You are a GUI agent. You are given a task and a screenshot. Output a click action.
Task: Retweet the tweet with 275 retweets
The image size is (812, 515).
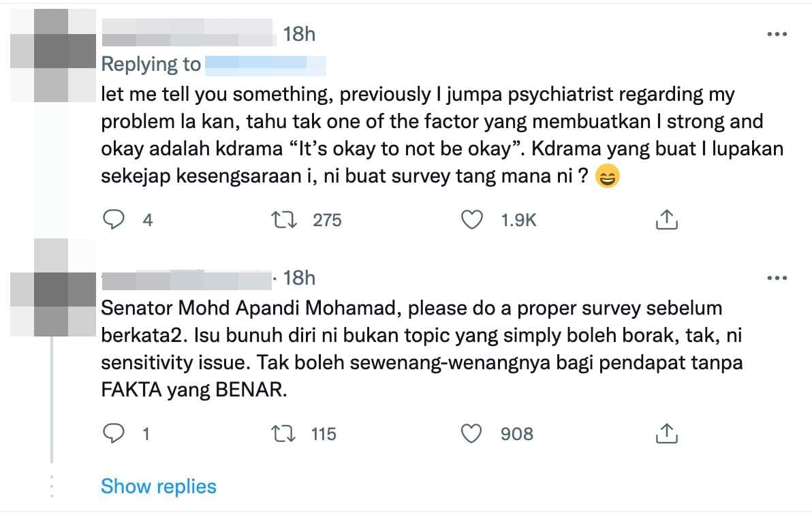[284, 219]
